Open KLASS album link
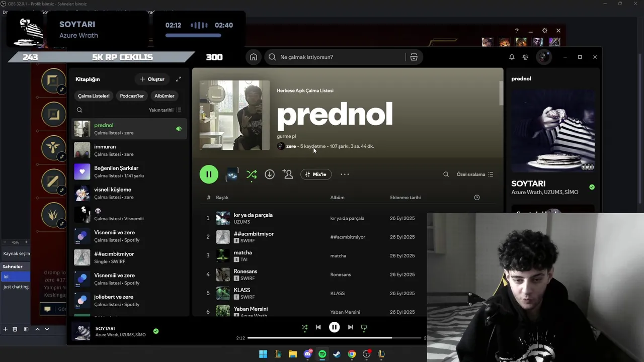This screenshot has height=362, width=644. click(337, 293)
